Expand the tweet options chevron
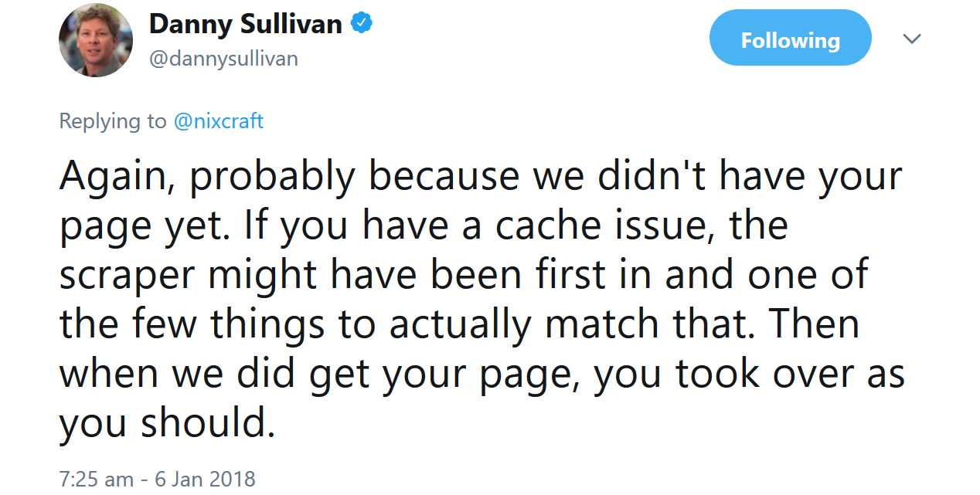Viewport: 980px width, 495px height. pos(912,39)
